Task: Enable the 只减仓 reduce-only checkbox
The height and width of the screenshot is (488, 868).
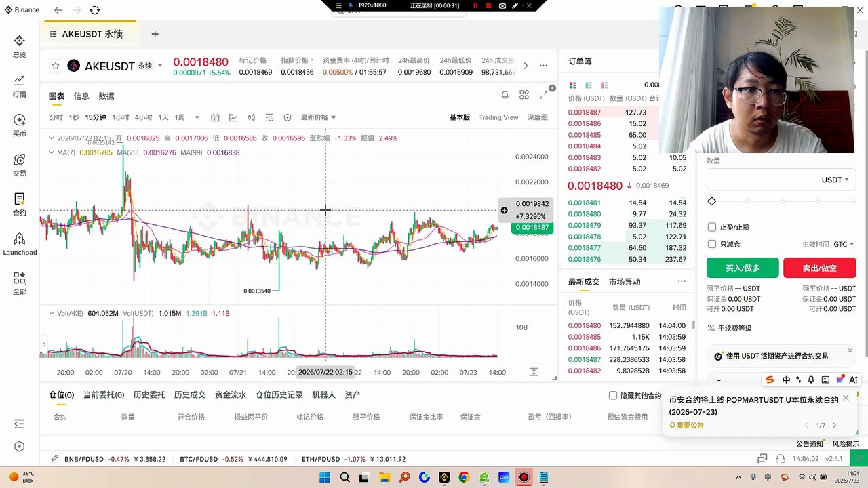Action: [711, 244]
